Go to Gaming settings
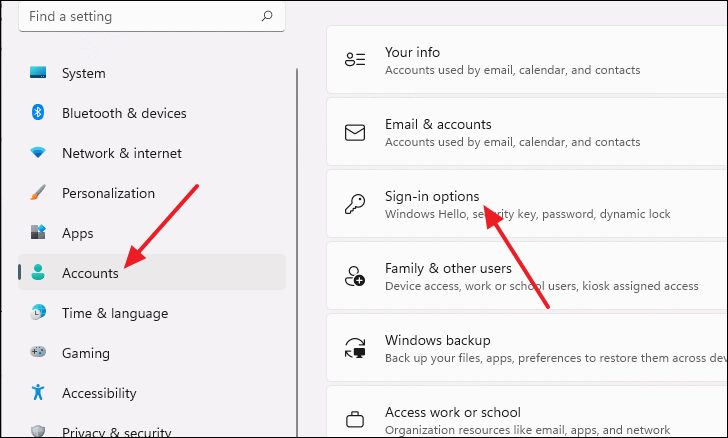The image size is (728, 438). coord(152,353)
